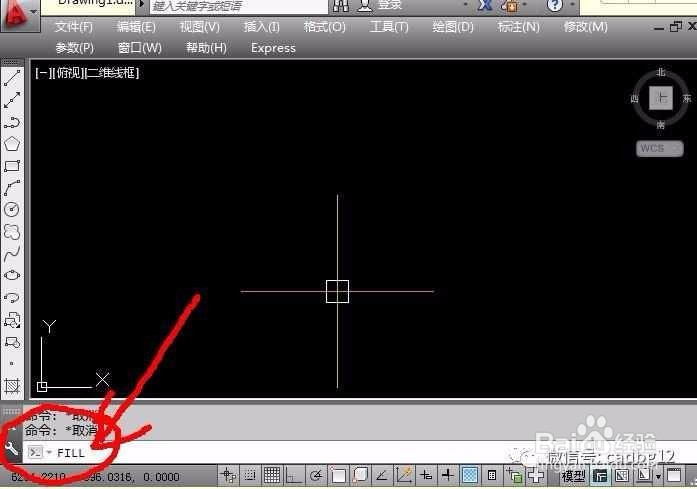Click the 模型 model space button

click(x=573, y=477)
